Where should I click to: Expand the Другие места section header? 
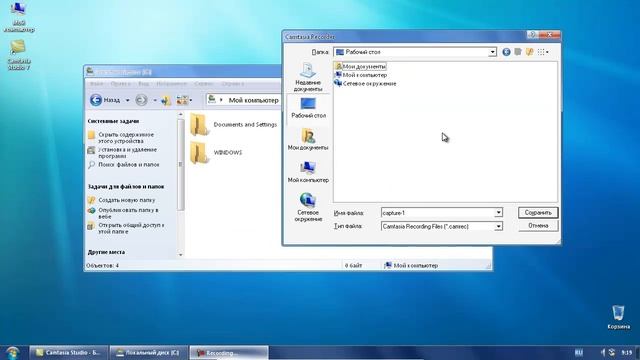point(106,252)
